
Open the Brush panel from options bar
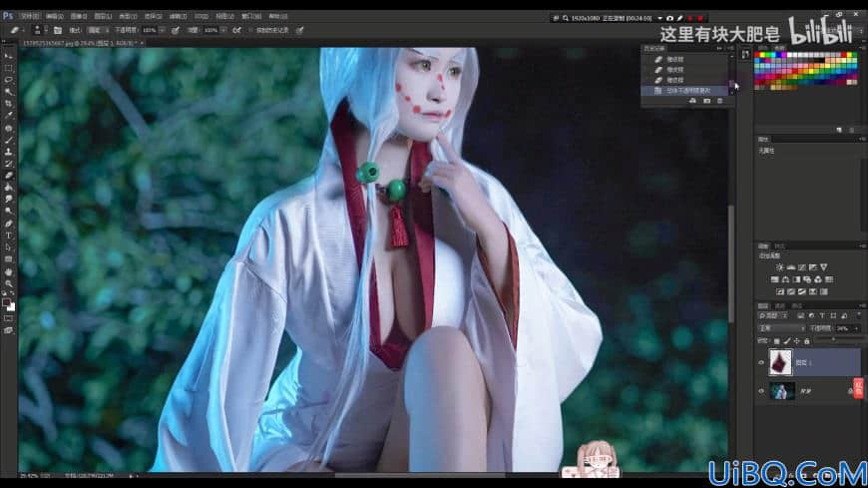58,31
